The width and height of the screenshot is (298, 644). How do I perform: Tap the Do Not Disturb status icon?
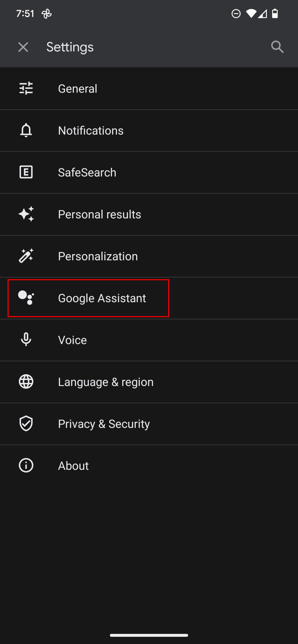coord(236,14)
